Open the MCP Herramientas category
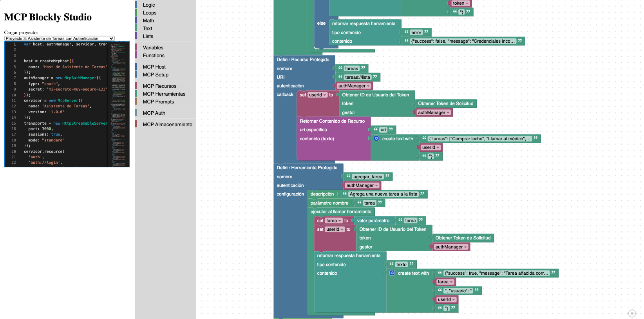This screenshot has width=644, height=319. tap(165, 94)
